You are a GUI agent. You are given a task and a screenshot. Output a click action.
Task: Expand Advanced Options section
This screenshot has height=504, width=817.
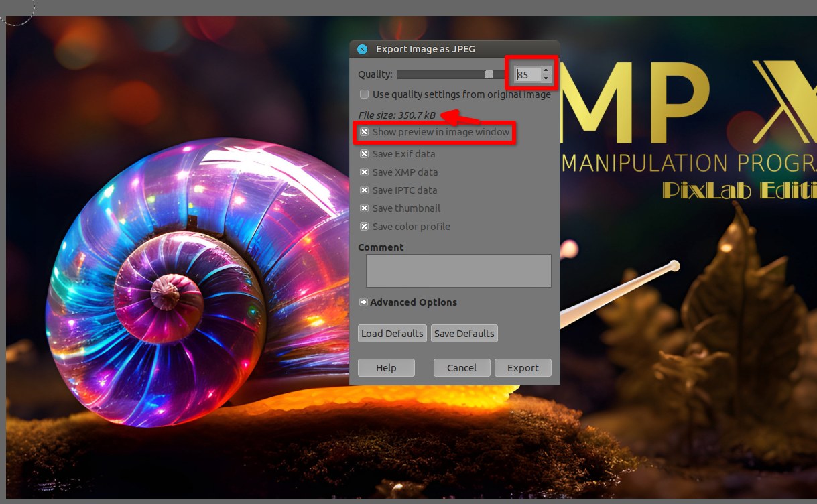pos(363,302)
